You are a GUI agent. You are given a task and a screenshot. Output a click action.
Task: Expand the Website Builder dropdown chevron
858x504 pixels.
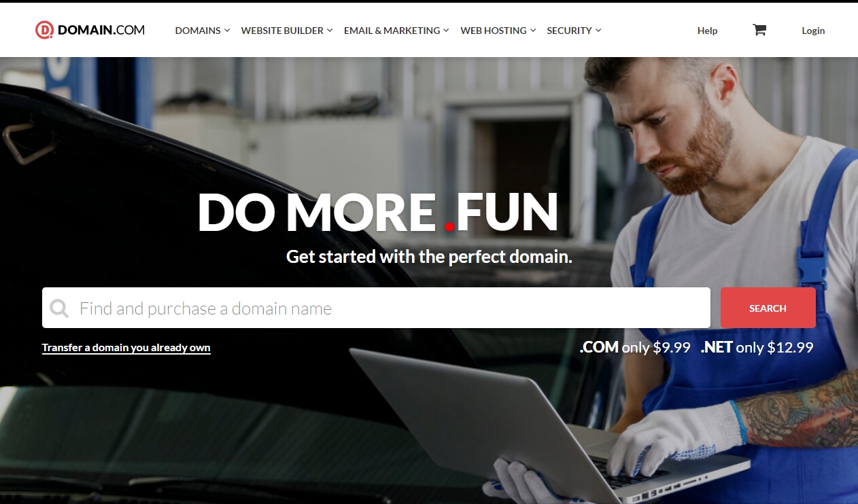point(330,30)
